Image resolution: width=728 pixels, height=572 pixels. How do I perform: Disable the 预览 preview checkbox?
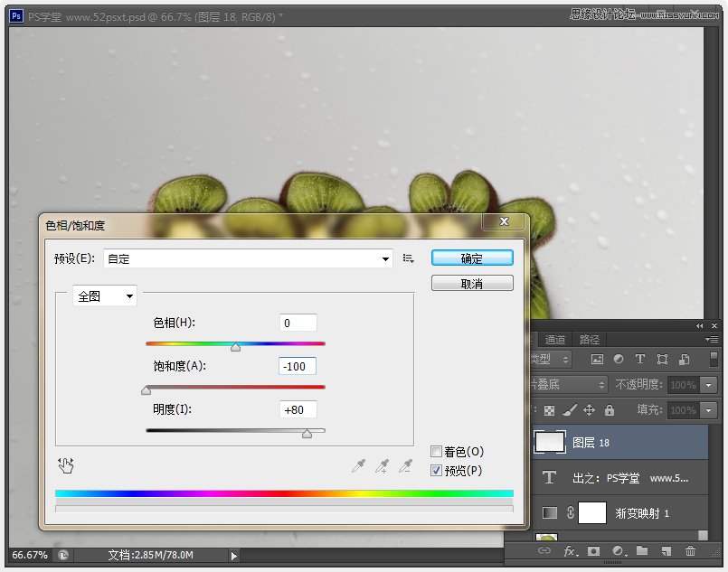pos(436,470)
